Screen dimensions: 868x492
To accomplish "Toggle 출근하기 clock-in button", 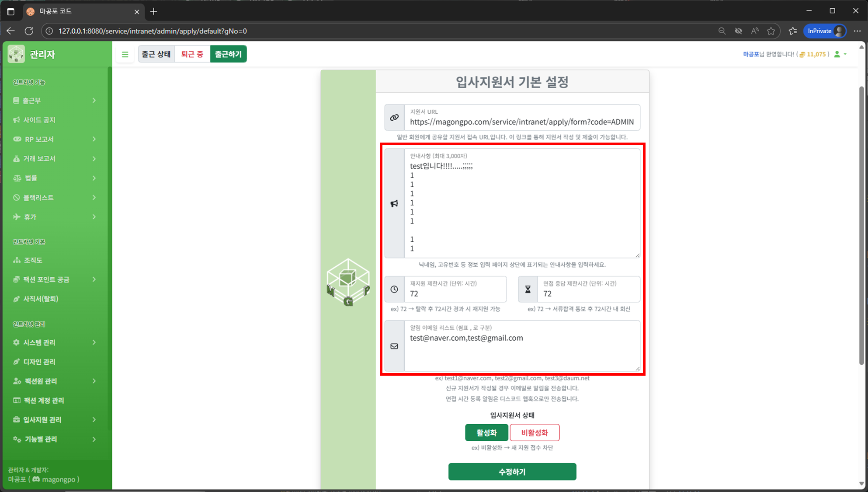I will 228,54.
